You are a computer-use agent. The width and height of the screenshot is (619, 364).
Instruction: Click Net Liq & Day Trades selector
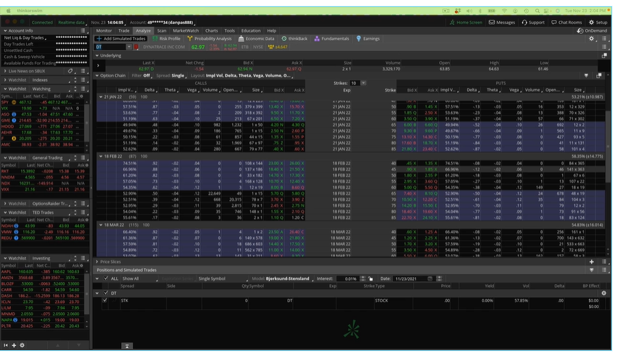pyautogui.click(x=25, y=38)
